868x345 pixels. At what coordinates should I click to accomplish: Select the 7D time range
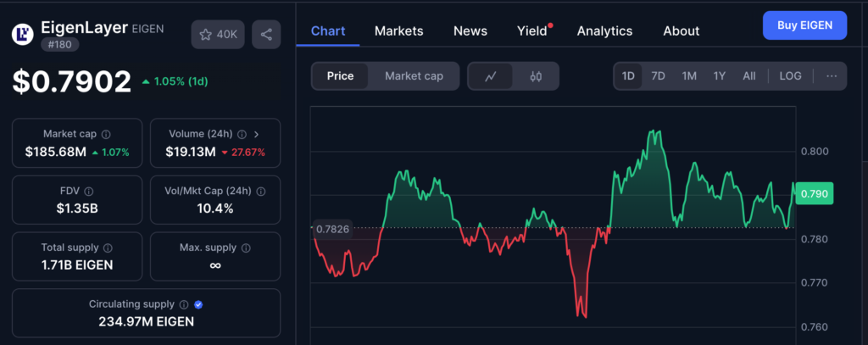658,76
